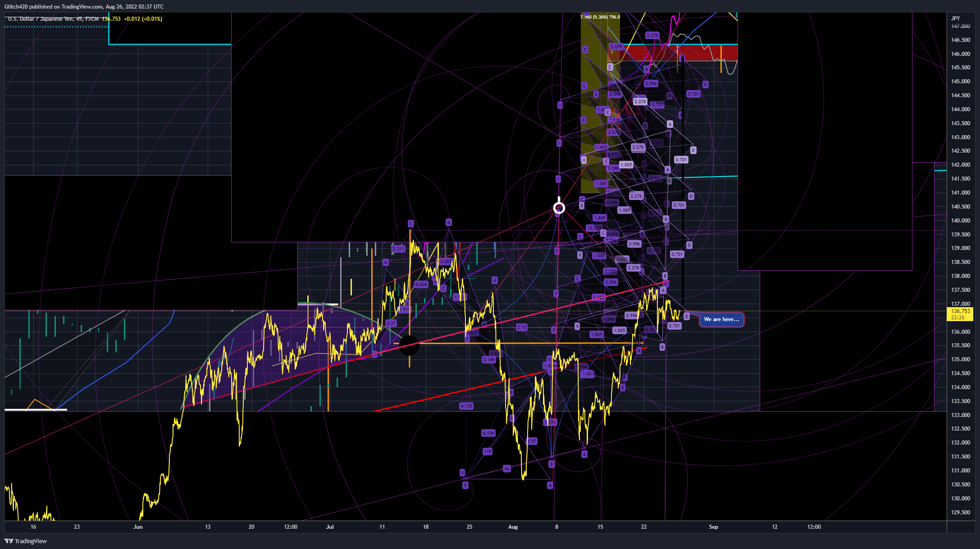
Task: Select the '0.18' ratio label
Action: pyautogui.click(x=522, y=327)
